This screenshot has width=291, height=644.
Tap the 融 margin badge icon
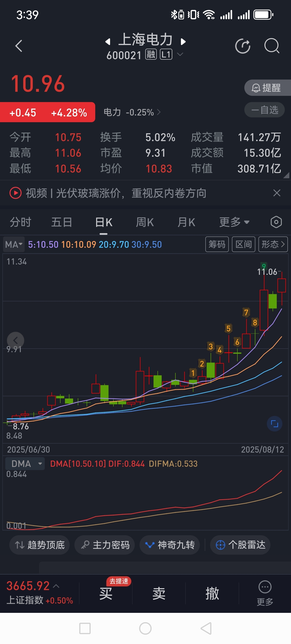151,54
